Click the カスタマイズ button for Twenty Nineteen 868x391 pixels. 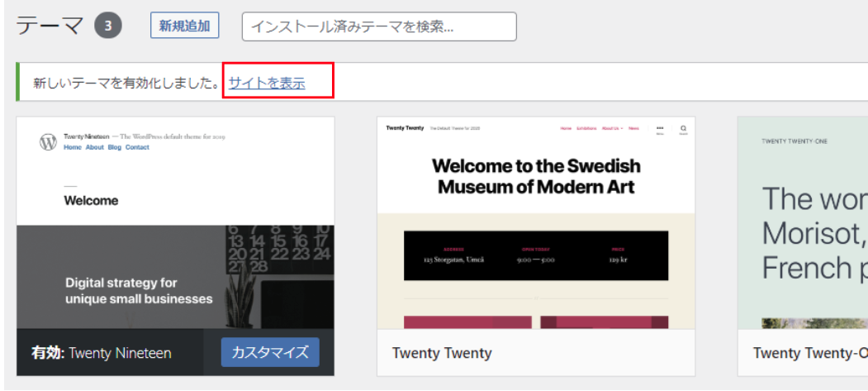[270, 352]
